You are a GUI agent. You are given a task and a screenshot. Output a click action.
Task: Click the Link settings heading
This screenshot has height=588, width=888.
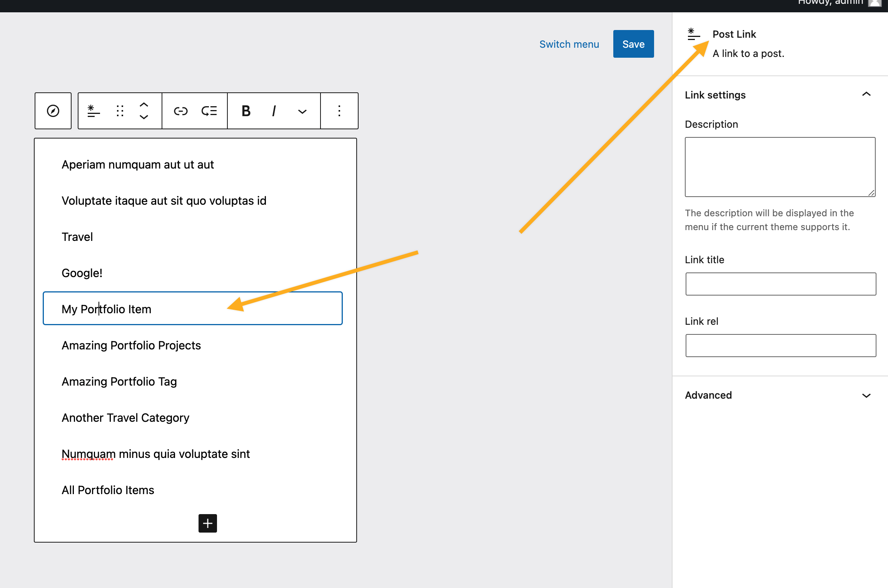tap(715, 95)
